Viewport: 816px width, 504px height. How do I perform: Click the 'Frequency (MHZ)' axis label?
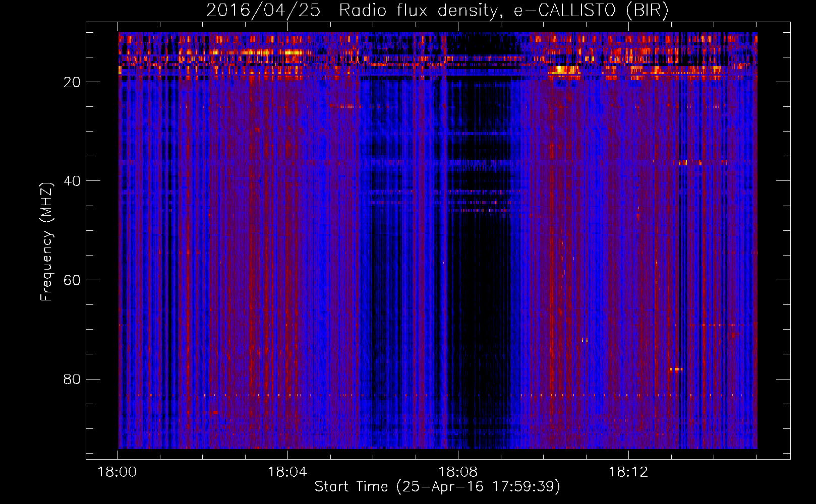tap(46, 242)
